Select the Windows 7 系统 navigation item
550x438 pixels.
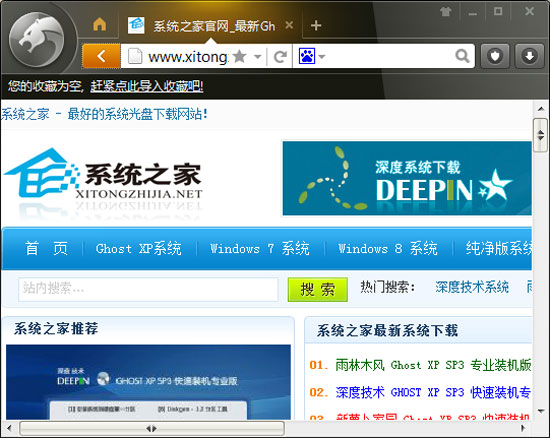point(260,249)
